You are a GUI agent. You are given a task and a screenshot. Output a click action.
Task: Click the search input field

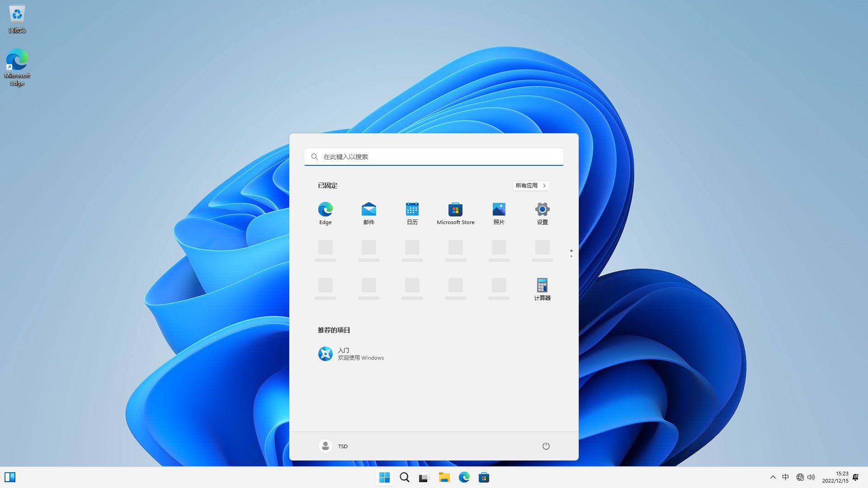coord(434,156)
